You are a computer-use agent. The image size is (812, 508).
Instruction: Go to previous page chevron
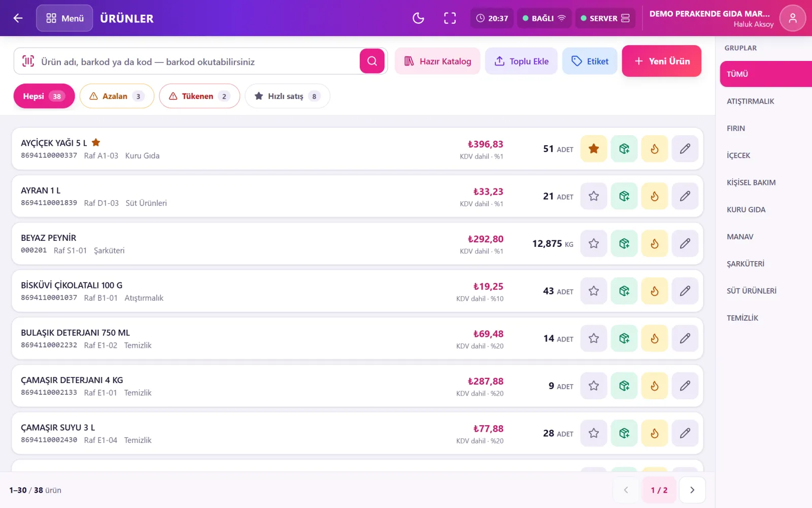(x=626, y=490)
